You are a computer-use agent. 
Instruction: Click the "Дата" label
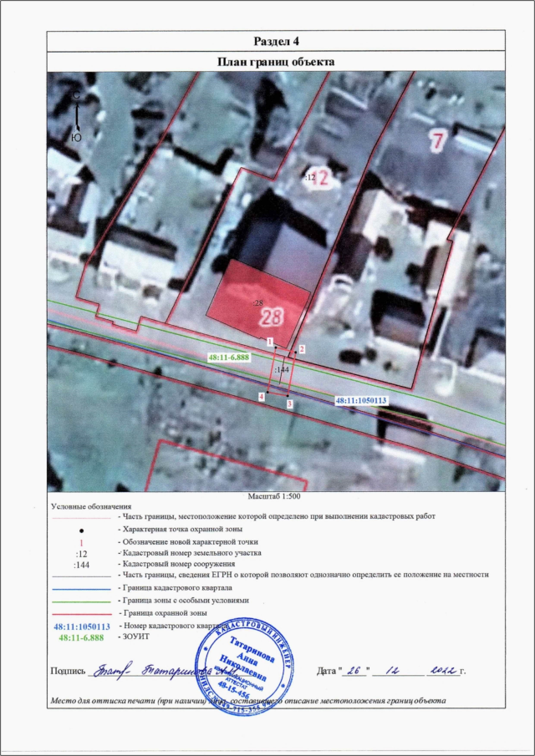327,671
